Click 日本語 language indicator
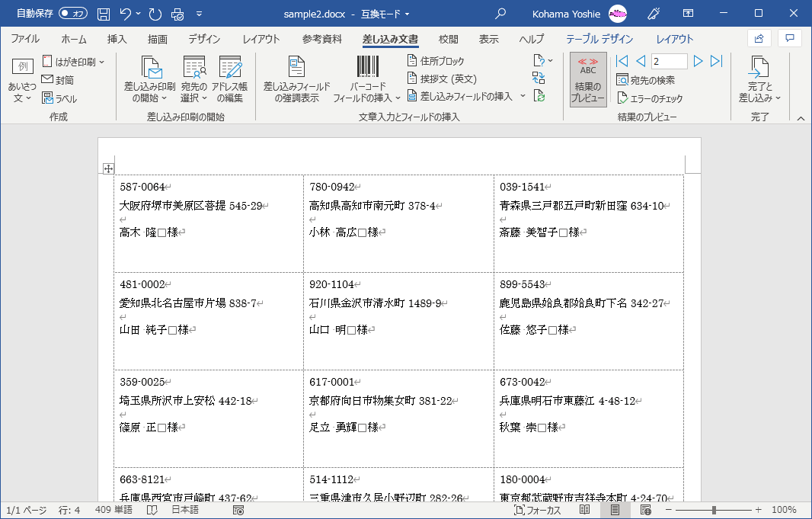812x519 pixels. [185, 510]
